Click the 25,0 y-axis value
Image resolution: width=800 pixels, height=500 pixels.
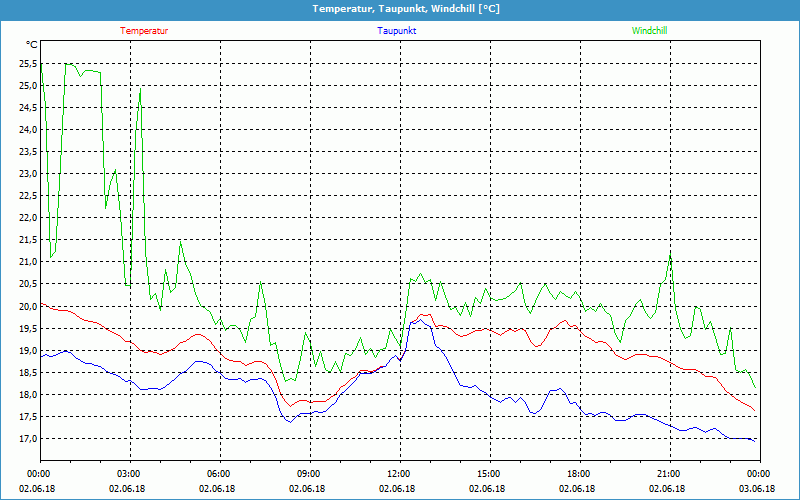(28, 86)
